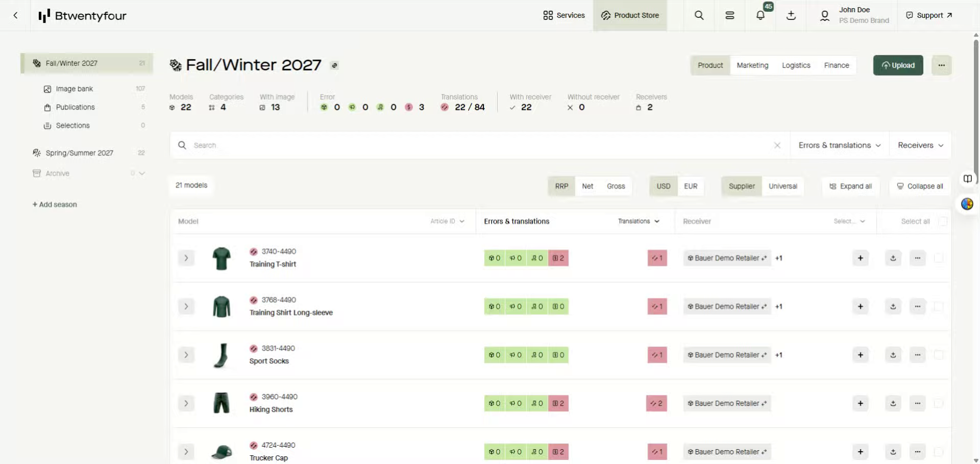The height and width of the screenshot is (464, 980).
Task: Click the red translations badge for Hiking Shorts
Action: [x=656, y=403]
